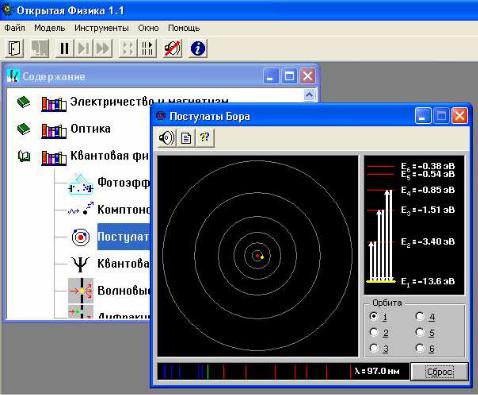The image size is (478, 395).
Task: Click energy level E6 = -0.38 эВ
Action: (428, 166)
